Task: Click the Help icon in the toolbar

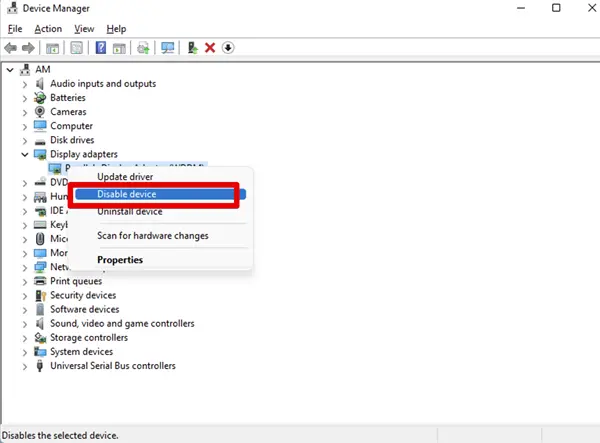Action: pos(101,48)
